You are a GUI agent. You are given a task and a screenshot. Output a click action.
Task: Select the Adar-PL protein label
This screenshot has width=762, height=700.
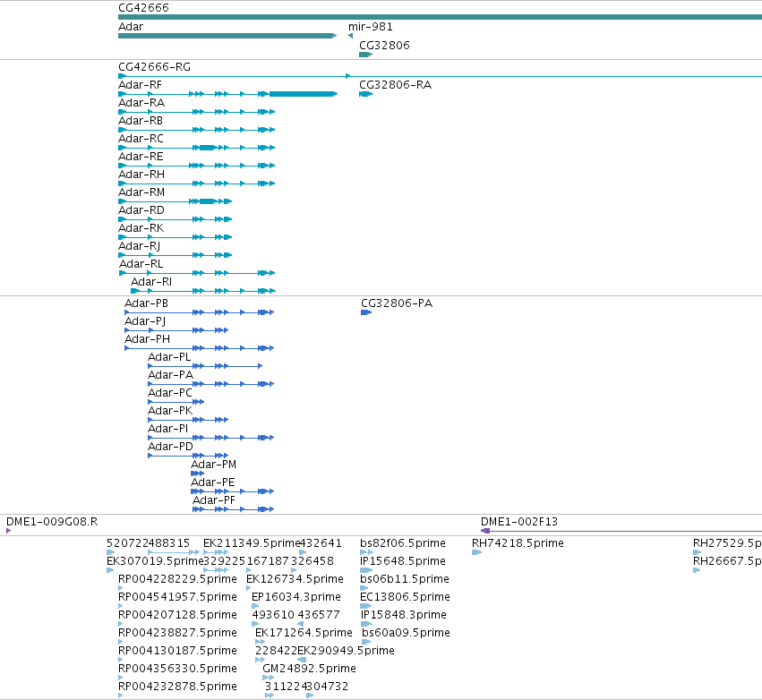[x=169, y=357]
